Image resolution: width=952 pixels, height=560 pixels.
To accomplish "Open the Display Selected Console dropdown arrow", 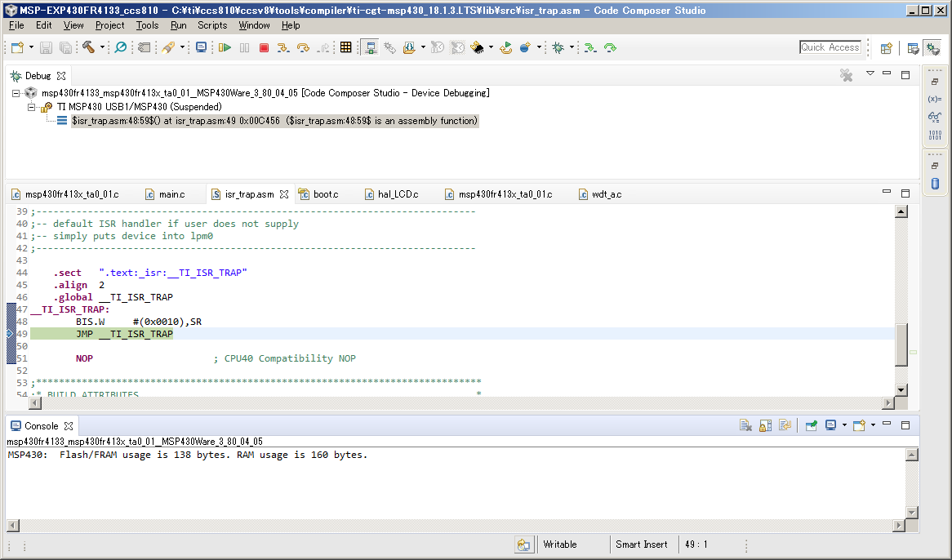I will [843, 425].
